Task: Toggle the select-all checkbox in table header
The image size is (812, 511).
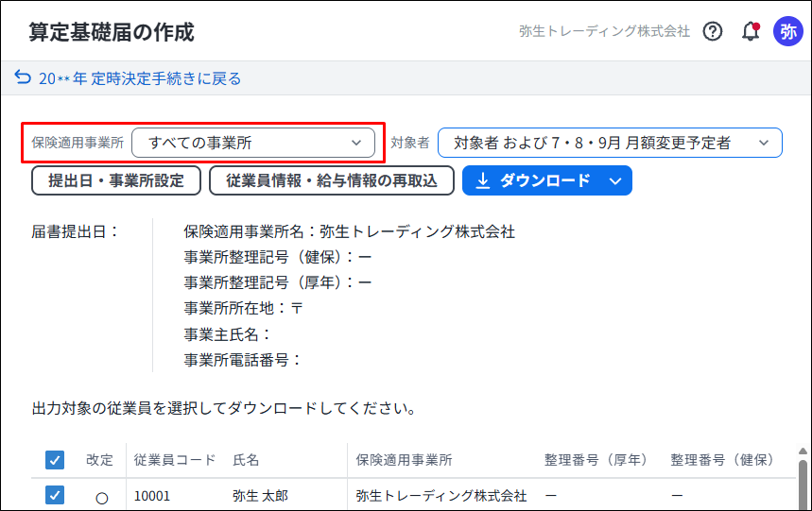Action: (55, 460)
